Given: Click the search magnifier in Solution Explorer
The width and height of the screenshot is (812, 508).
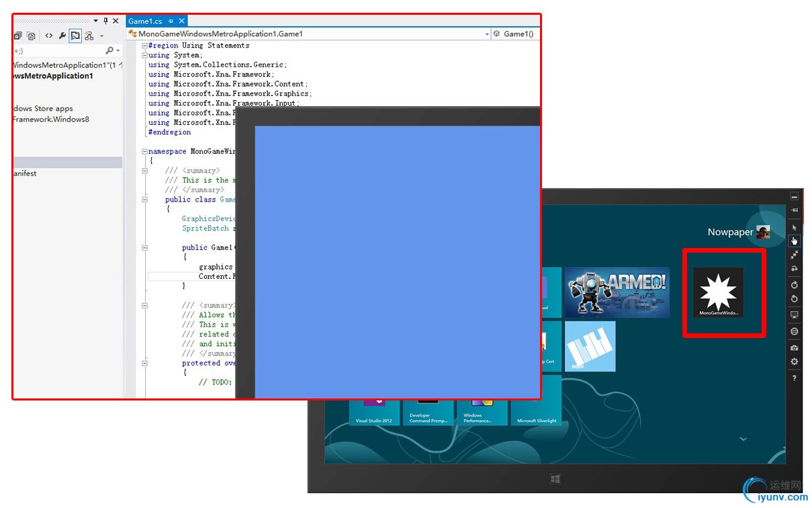Looking at the screenshot, I should 109,50.
